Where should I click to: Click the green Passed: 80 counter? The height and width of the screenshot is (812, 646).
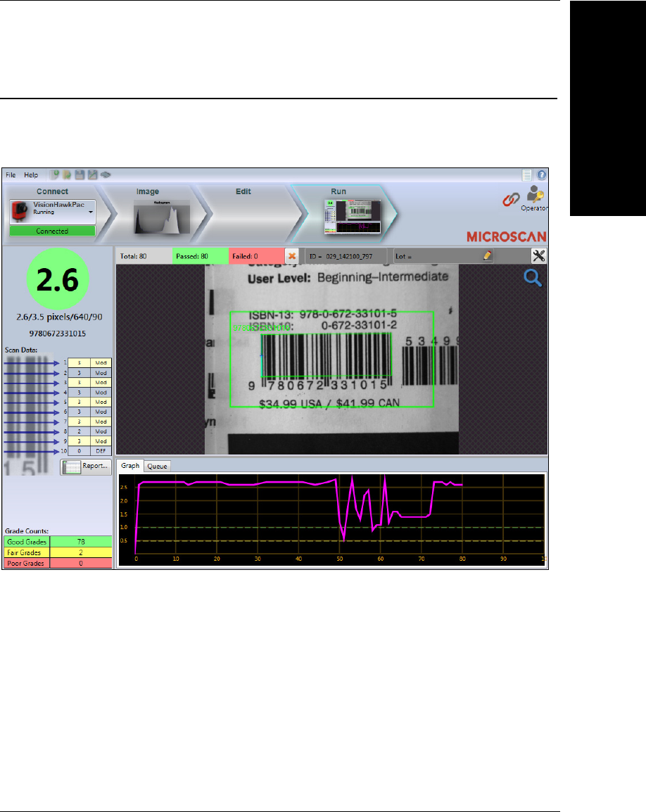coord(201,256)
